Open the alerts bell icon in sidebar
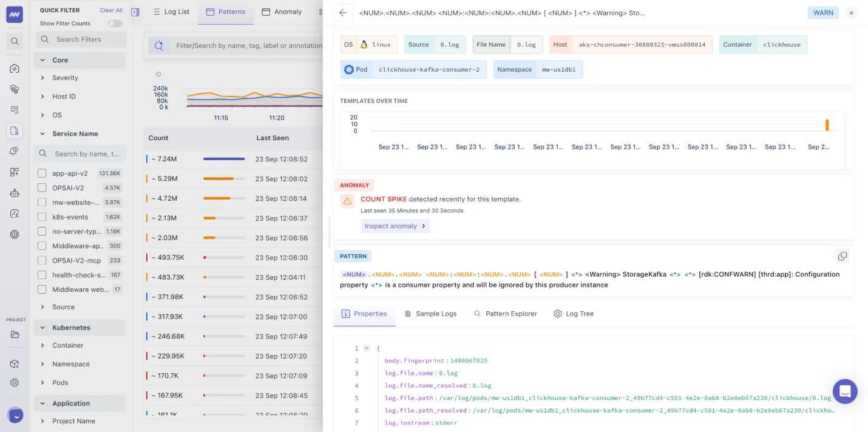The image size is (868, 432). click(x=15, y=151)
